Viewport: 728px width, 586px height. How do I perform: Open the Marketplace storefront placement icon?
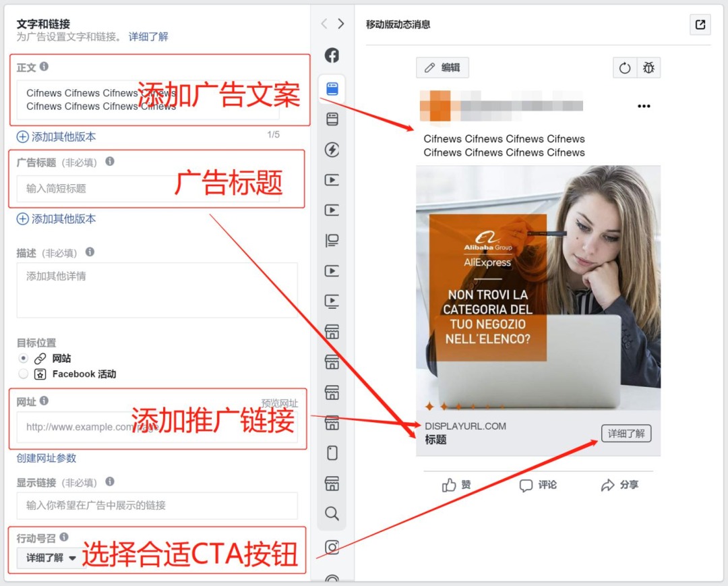[332, 332]
